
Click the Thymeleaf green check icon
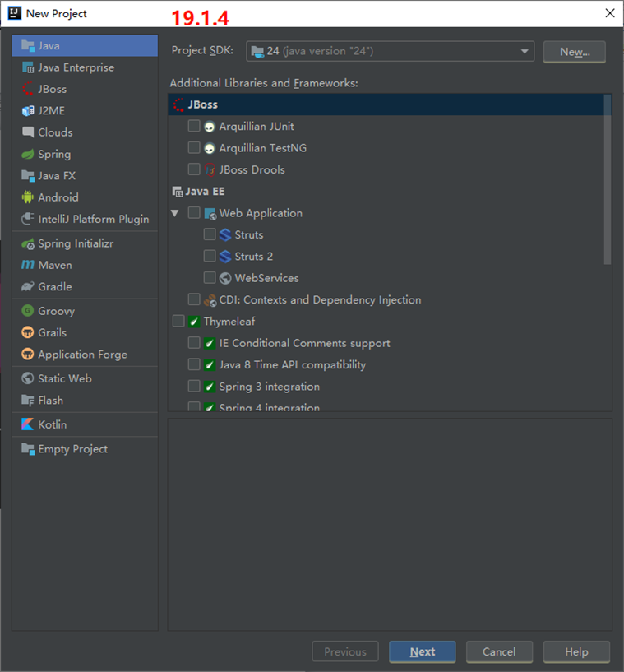[194, 322]
